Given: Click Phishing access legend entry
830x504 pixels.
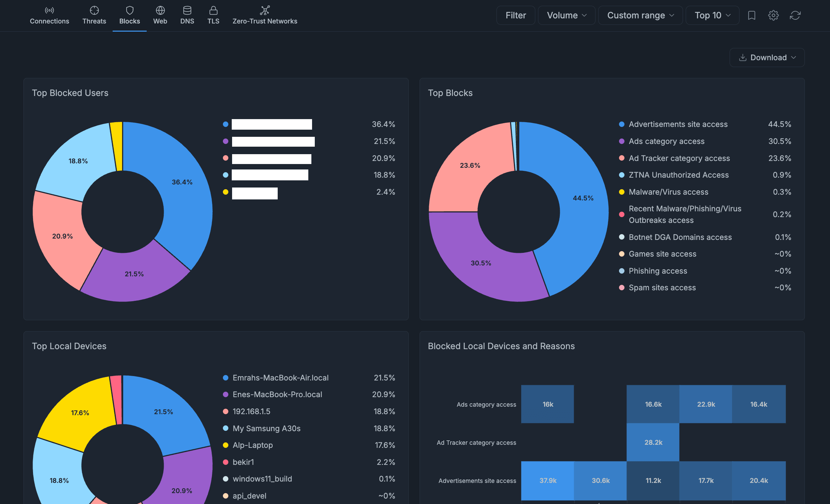Looking at the screenshot, I should coord(658,271).
